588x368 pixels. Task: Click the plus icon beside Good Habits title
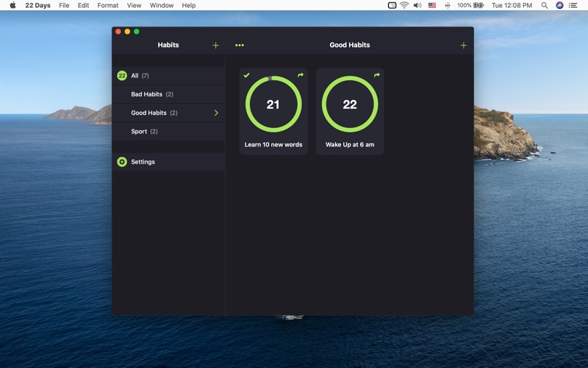coord(463,46)
